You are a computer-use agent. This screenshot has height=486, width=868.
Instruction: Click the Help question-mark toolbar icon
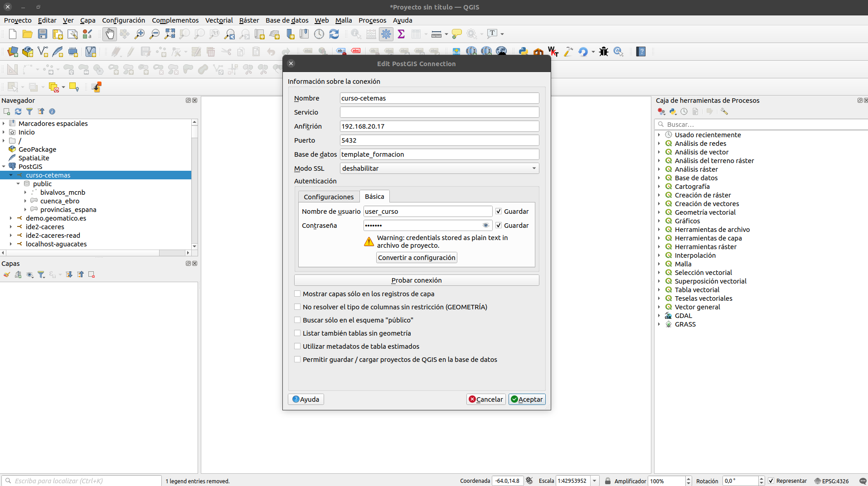(641, 52)
